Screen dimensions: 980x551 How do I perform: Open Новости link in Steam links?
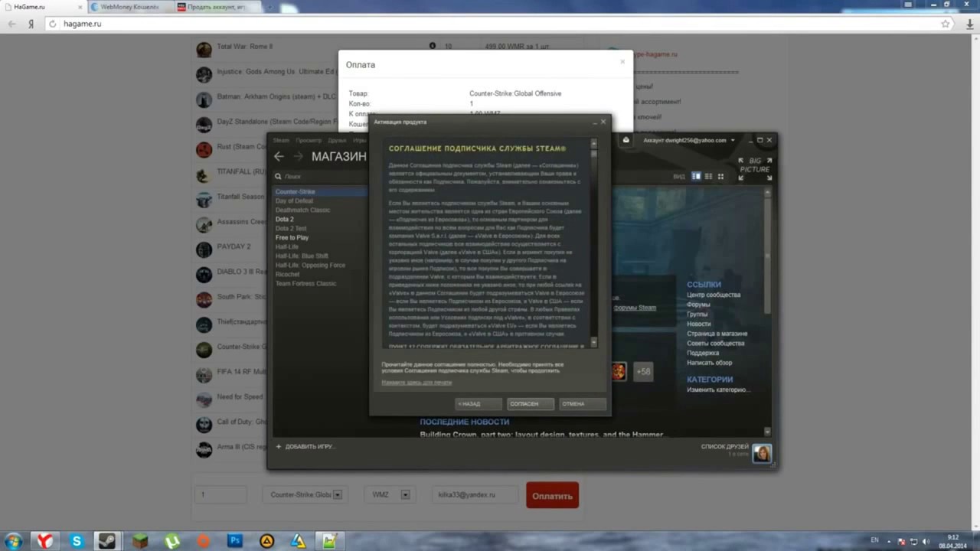[x=698, y=324]
